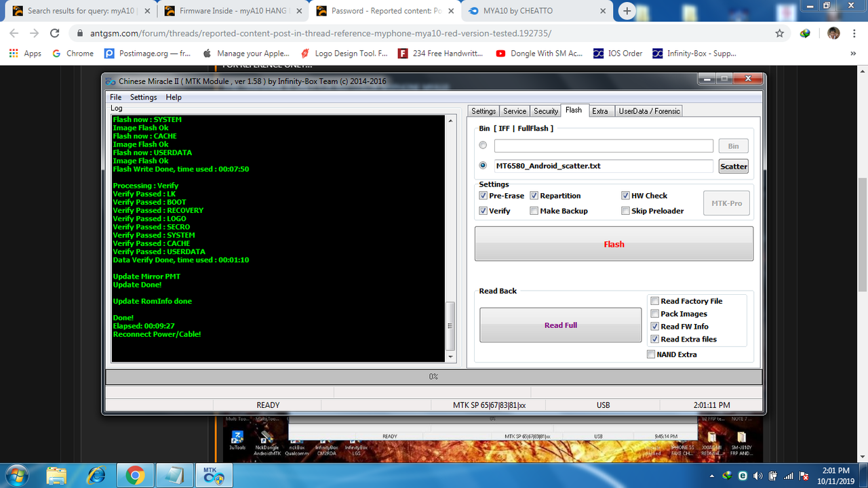Click the power battery tray icon

[773, 476]
